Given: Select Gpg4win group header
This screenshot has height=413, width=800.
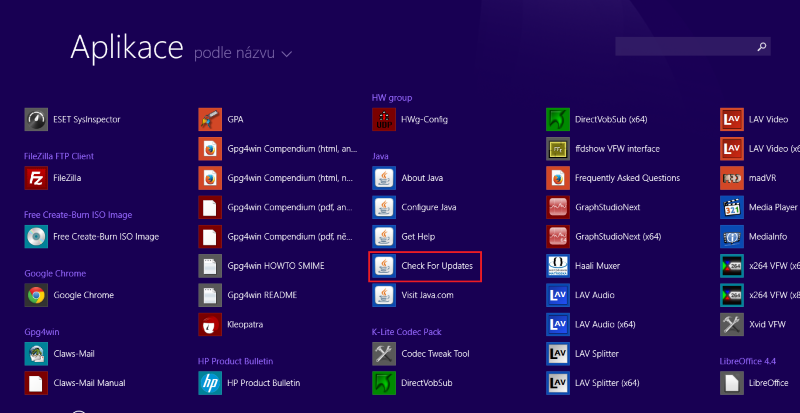Looking at the screenshot, I should 42,332.
